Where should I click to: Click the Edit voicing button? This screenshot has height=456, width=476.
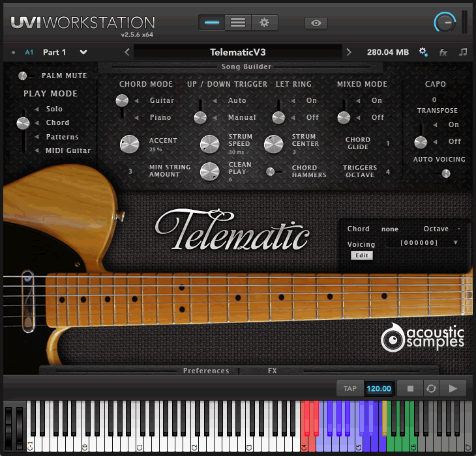point(362,255)
